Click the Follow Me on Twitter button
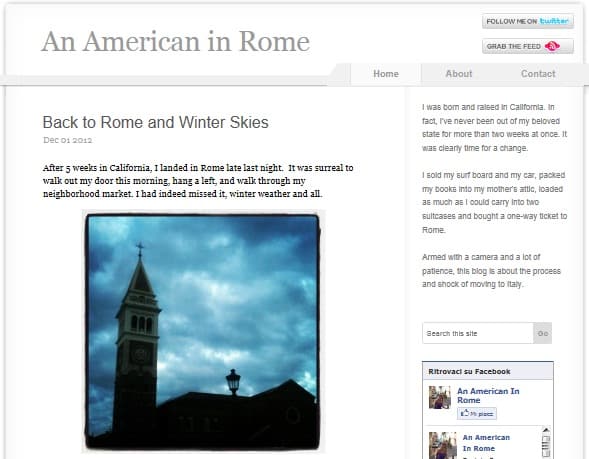Image resolution: width=589 pixels, height=459 pixels. (x=528, y=21)
